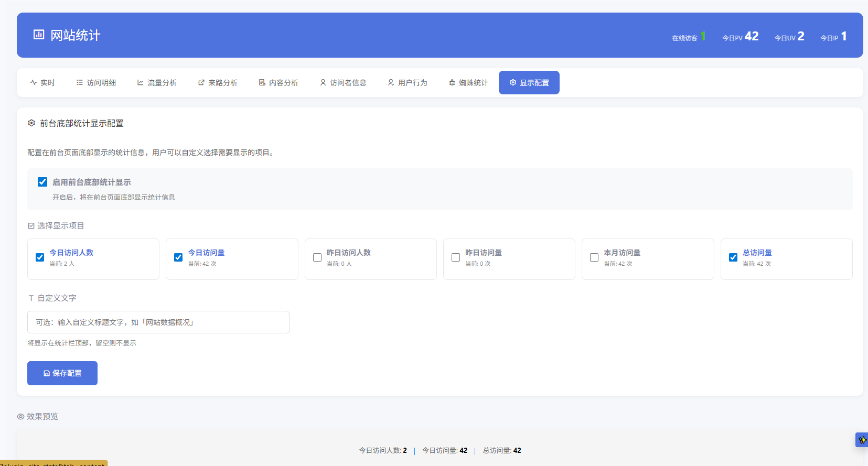The image size is (868, 466).
Task: Click the 用户行为 user icon
Action: tap(391, 83)
